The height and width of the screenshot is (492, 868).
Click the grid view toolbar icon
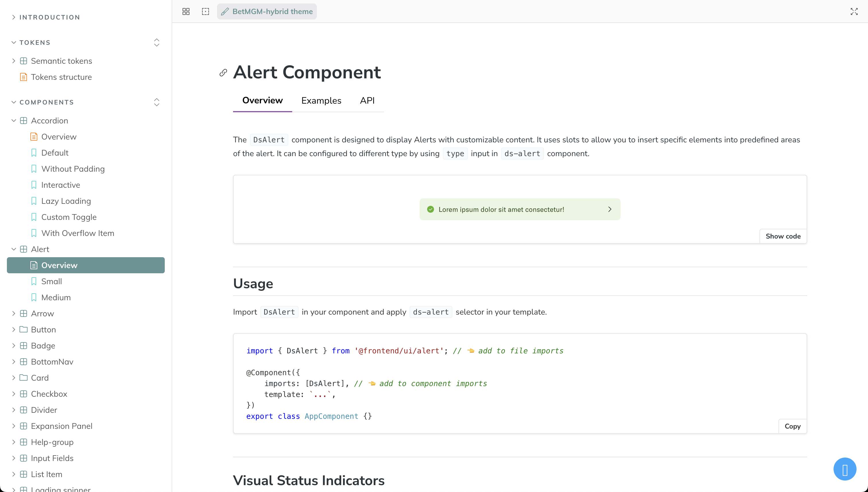[186, 11]
